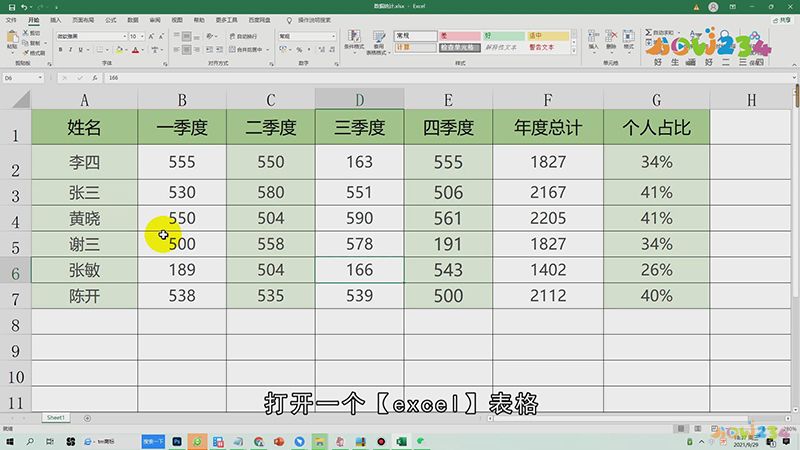This screenshot has width=800, height=450.
Task: Apply red font color
Action: click(x=136, y=50)
